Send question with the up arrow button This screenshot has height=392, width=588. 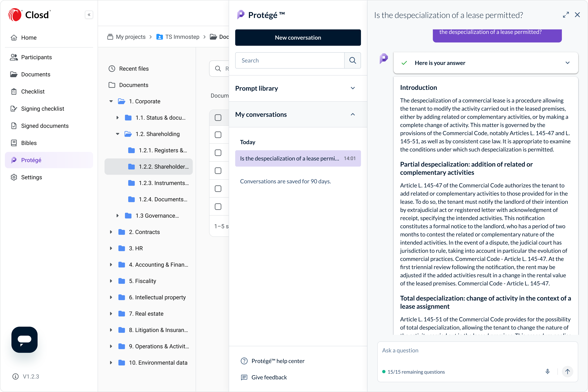pyautogui.click(x=567, y=371)
